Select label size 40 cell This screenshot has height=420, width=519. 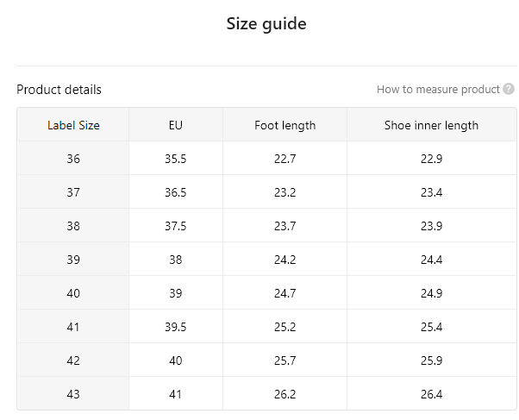tap(73, 293)
